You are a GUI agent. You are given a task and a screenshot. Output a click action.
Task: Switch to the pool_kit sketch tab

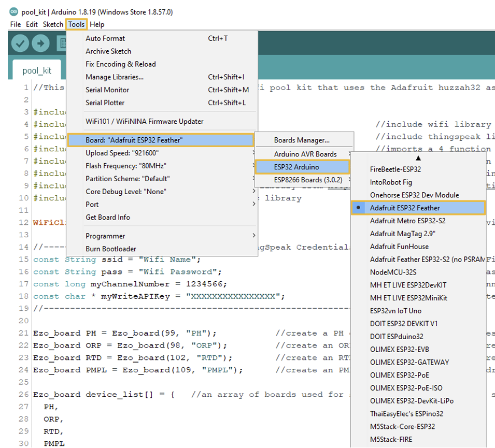(x=37, y=70)
